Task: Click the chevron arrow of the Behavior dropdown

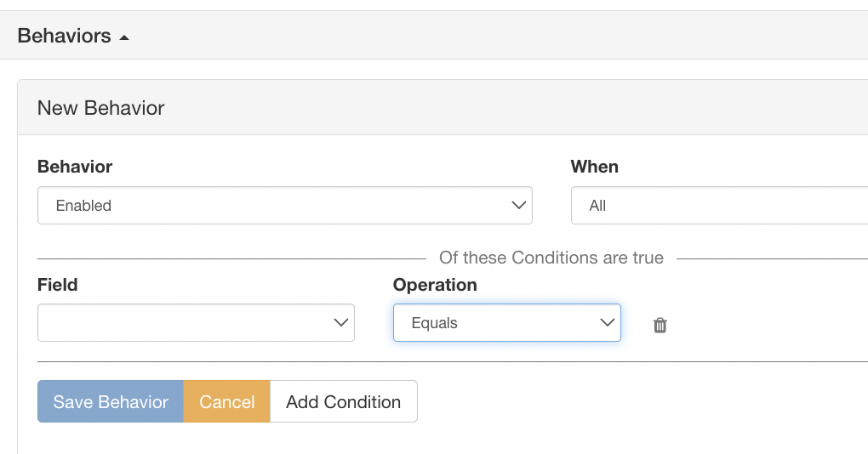Action: 518,206
